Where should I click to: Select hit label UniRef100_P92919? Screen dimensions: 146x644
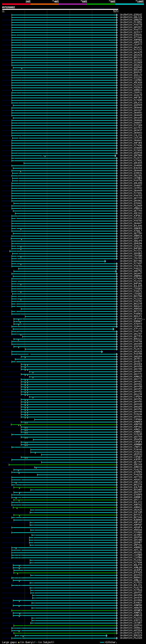coord(131,88)
